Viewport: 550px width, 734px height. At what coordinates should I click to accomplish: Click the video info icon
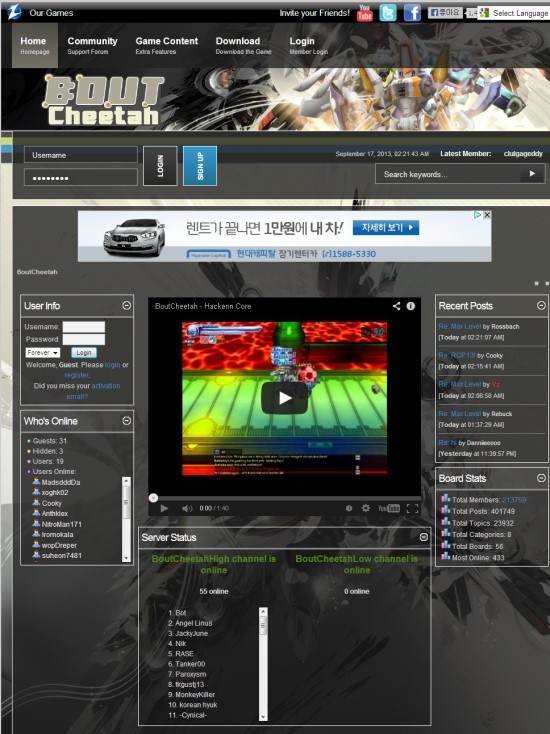pos(411,306)
